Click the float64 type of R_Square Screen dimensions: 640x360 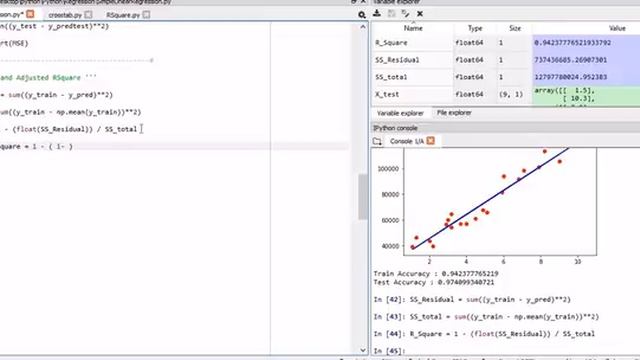click(x=469, y=42)
